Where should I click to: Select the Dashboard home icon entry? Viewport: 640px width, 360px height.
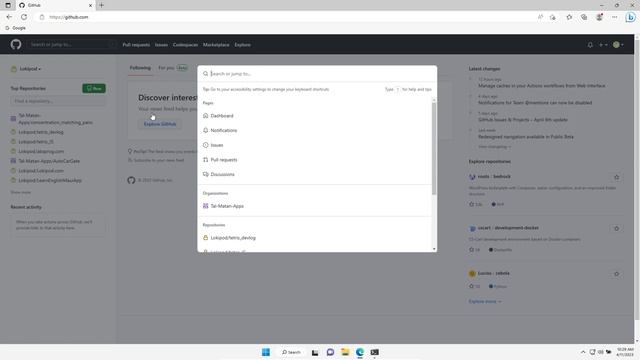pos(205,116)
